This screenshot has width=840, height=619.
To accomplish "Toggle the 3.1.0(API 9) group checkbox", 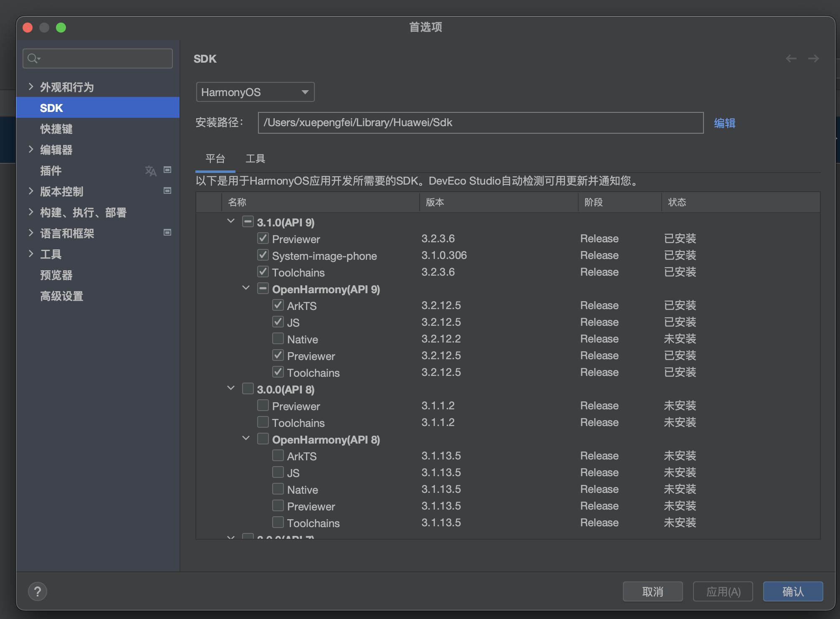I will [x=248, y=221].
